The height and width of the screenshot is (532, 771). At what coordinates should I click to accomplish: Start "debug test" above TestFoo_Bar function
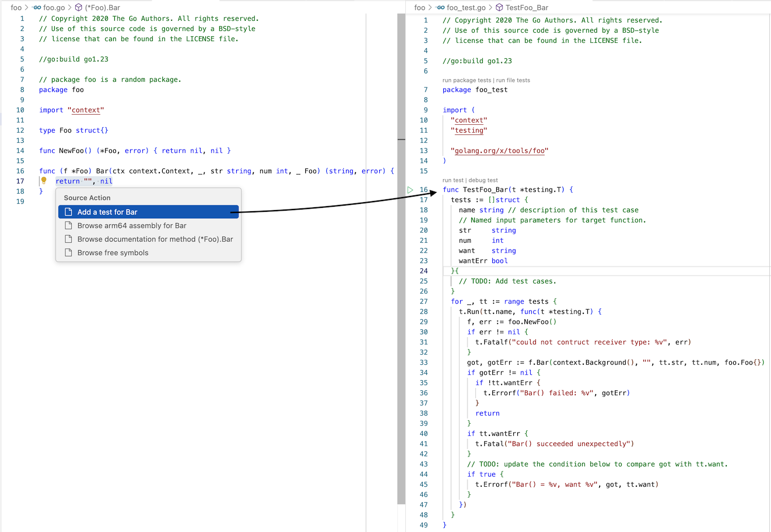[483, 180]
